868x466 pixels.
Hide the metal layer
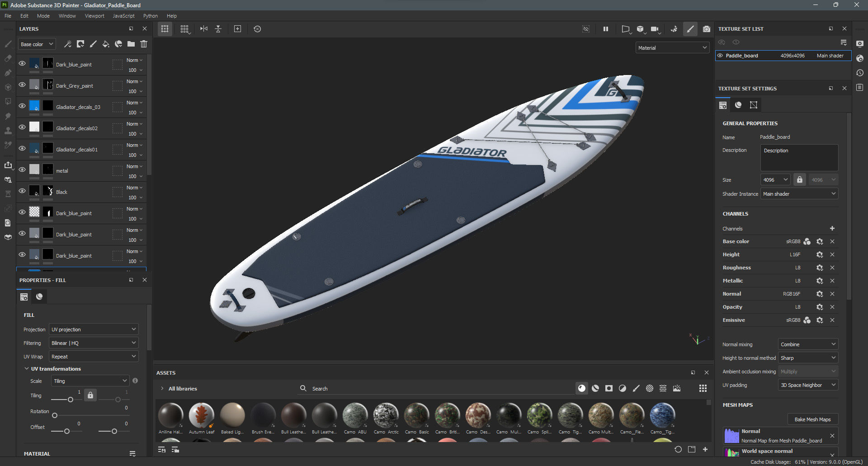(22, 169)
